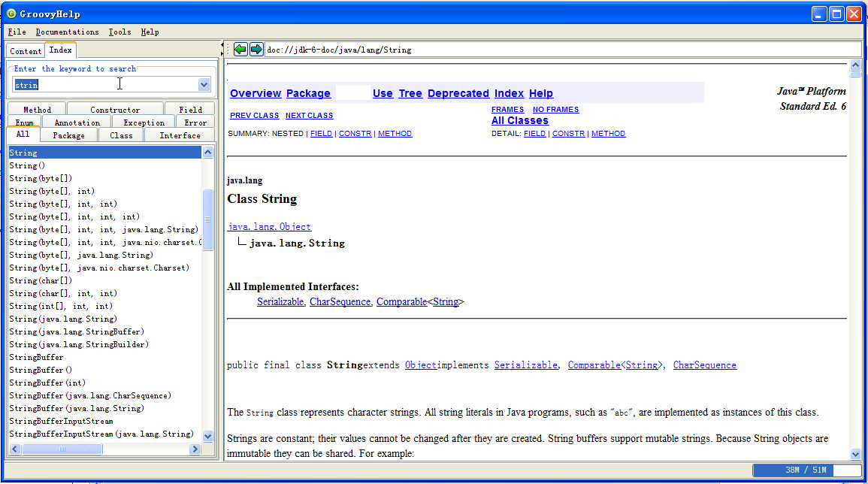Image resolution: width=868 pixels, height=484 pixels.
Task: Open the Package navigation link
Action: point(308,93)
